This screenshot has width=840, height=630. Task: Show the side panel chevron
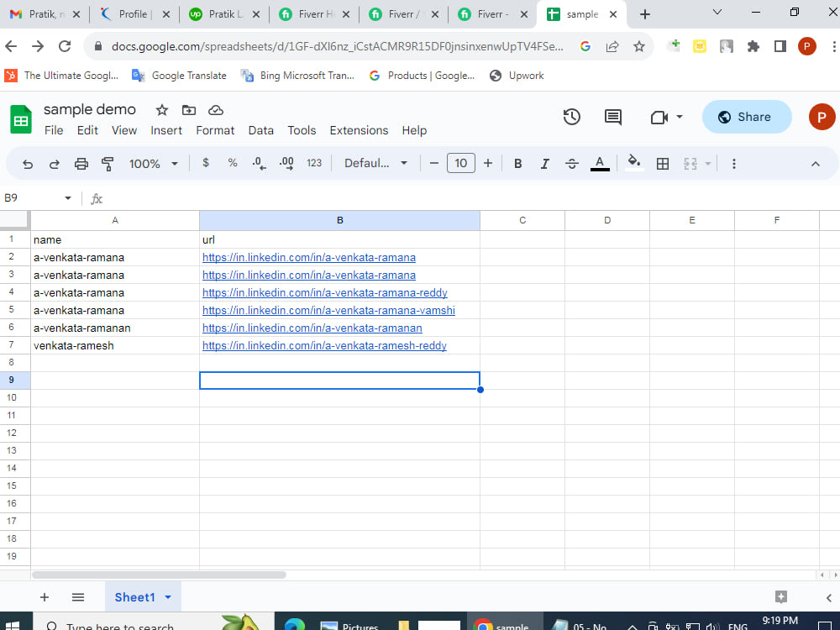[829, 597]
